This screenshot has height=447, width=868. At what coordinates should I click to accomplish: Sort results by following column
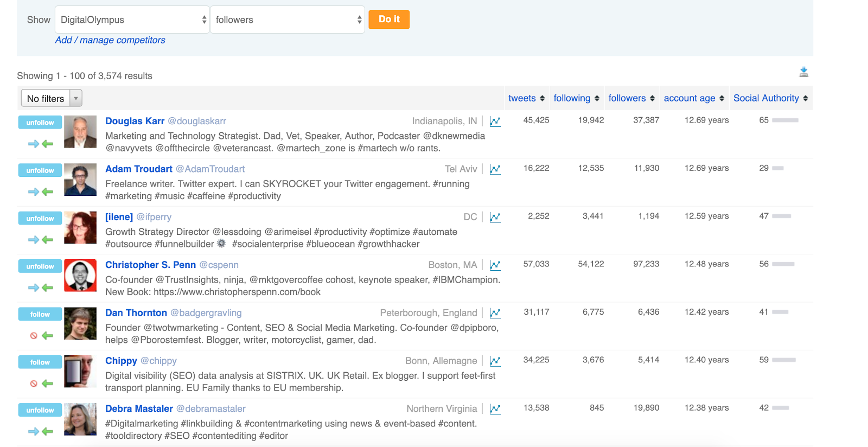[576, 98]
